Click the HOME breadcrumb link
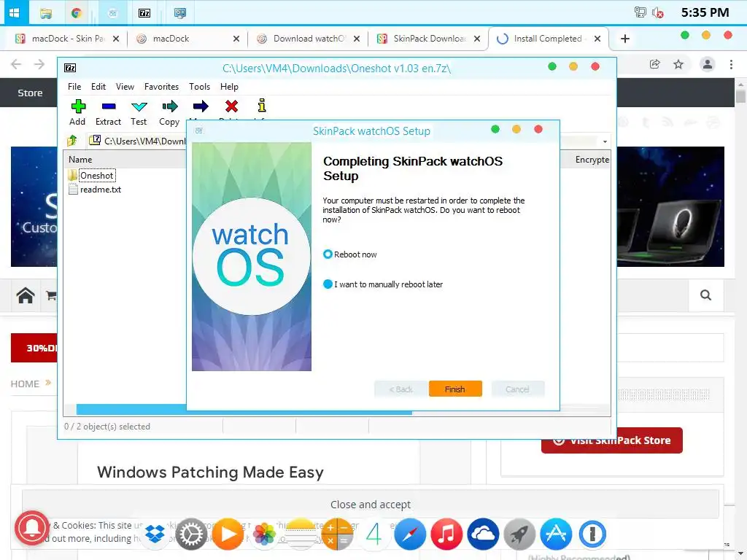The width and height of the screenshot is (747, 560). click(x=25, y=384)
